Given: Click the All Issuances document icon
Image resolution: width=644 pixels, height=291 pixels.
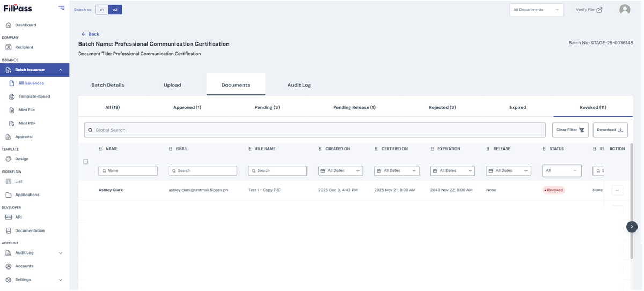Looking at the screenshot, I should point(12,83).
